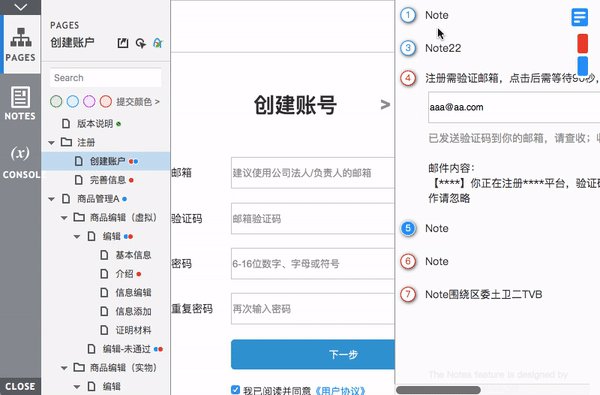Viewport: 600px width, 395px height.
Task: Click the > arrow beside 创建账号
Action: coord(385,104)
